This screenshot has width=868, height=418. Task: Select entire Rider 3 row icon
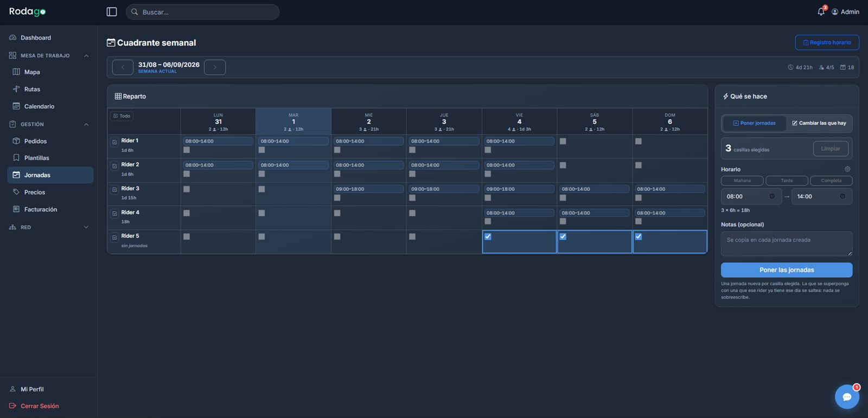pyautogui.click(x=114, y=190)
